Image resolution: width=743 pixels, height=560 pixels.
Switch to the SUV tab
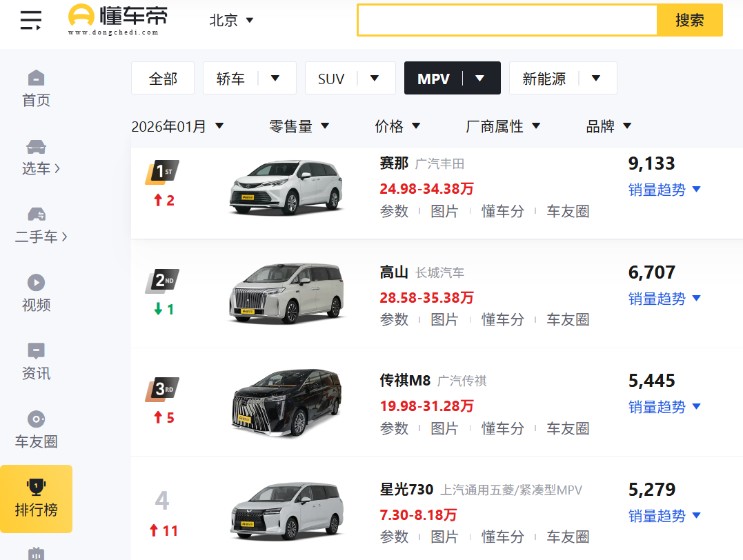point(350,79)
